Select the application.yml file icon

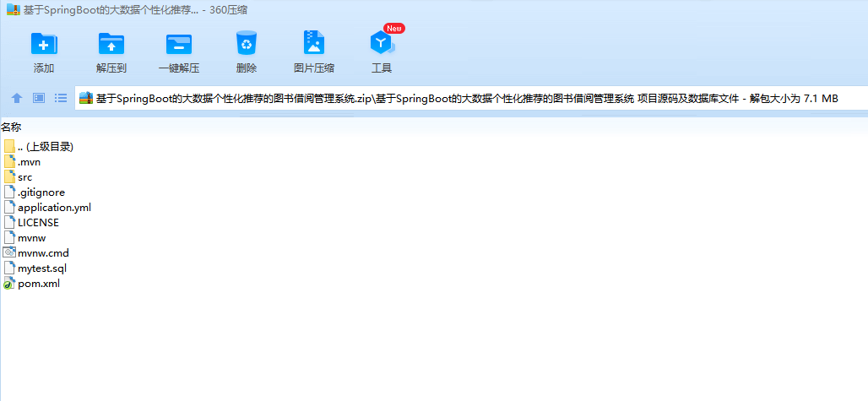pos(9,208)
